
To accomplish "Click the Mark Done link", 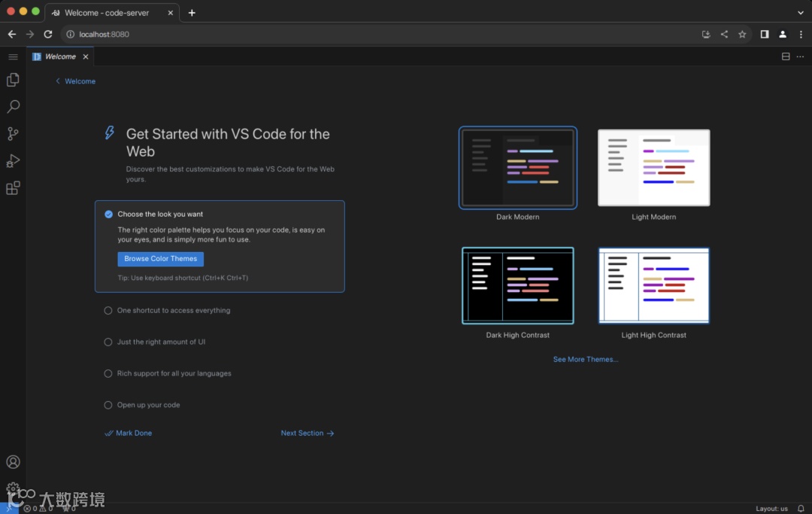I will [x=129, y=433].
